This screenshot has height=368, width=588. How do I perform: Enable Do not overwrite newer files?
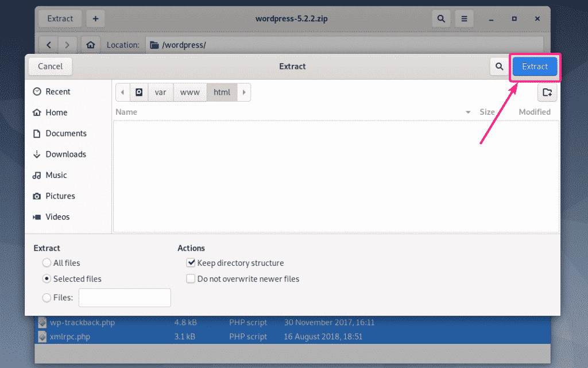pos(191,279)
